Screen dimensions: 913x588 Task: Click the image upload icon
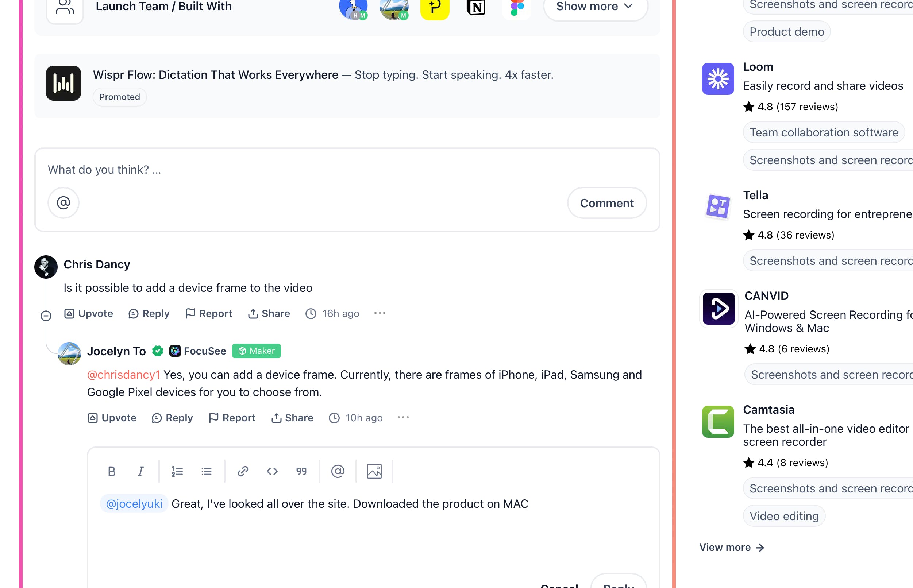(374, 472)
